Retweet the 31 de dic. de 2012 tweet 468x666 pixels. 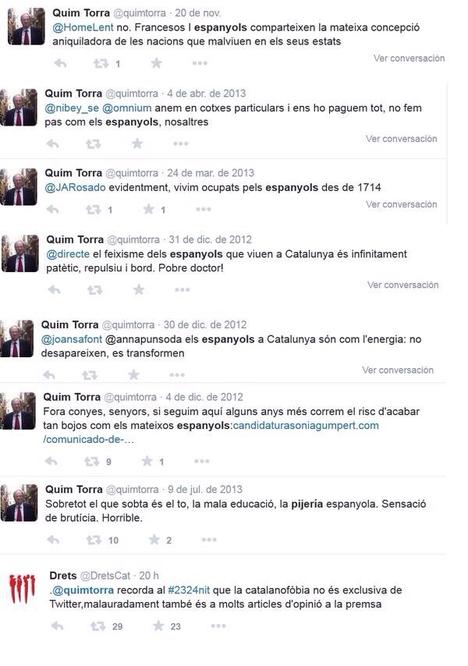pos(95,290)
